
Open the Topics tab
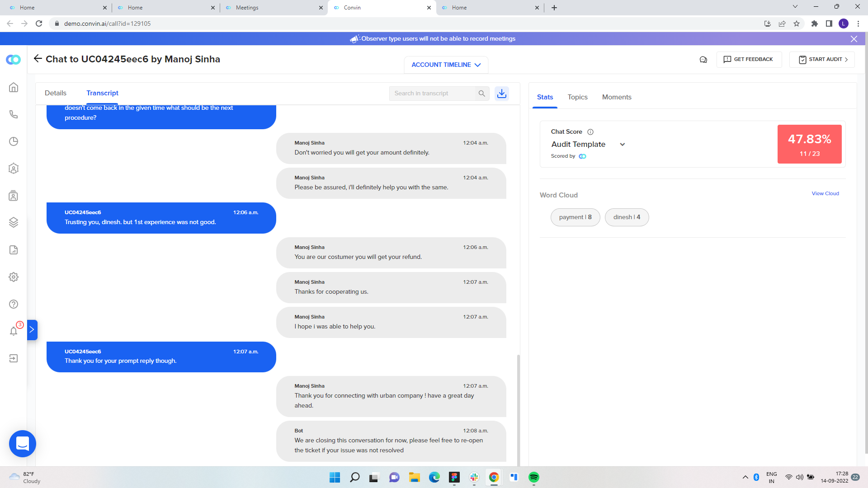point(577,97)
